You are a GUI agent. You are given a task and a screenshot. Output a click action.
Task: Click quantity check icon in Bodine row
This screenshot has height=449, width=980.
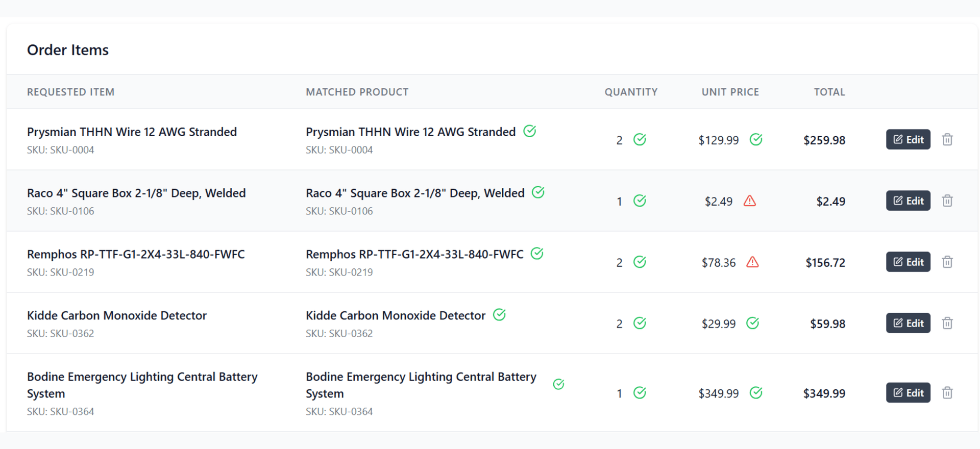pyautogui.click(x=640, y=393)
